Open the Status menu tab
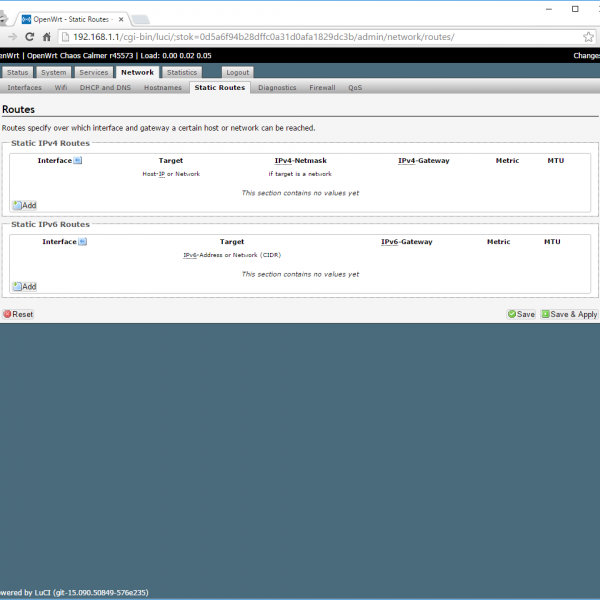600x600 pixels. pyautogui.click(x=17, y=73)
